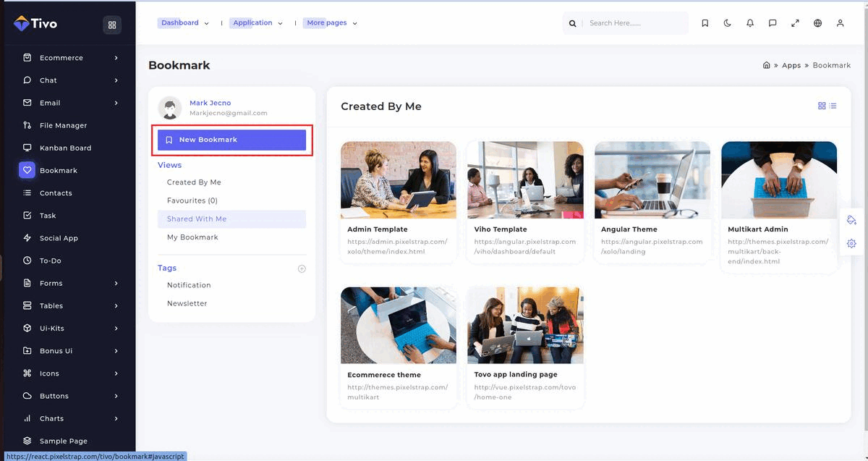Viewport: 868px width, 461px height.
Task: Toggle fullscreen mode icon
Action: pos(795,23)
